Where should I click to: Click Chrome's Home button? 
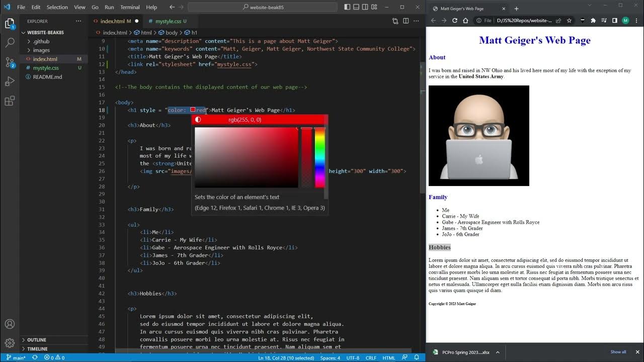click(x=465, y=21)
